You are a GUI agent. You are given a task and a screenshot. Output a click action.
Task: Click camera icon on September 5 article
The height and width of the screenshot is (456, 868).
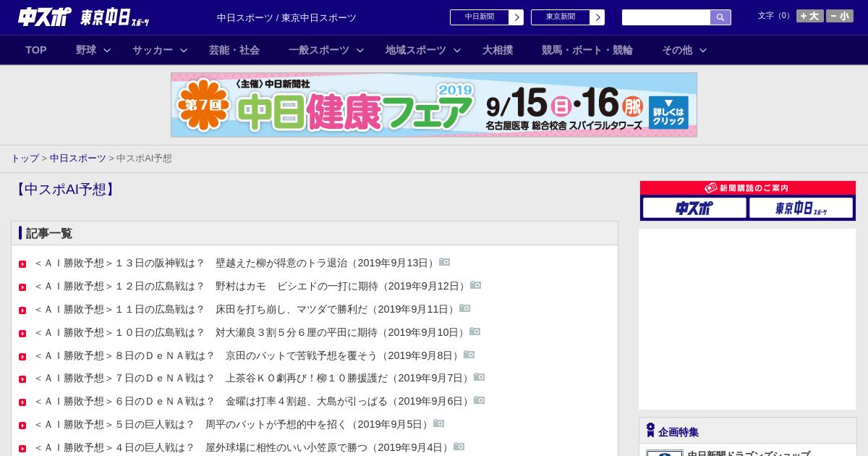tap(439, 423)
